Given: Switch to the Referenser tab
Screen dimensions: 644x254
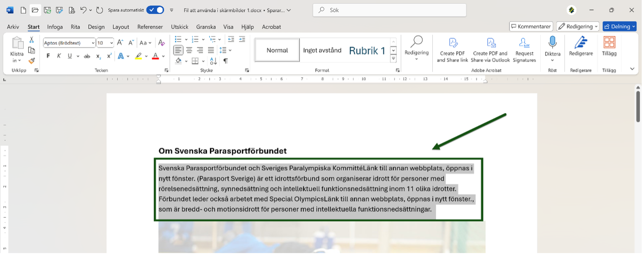Looking at the screenshot, I should (x=150, y=27).
